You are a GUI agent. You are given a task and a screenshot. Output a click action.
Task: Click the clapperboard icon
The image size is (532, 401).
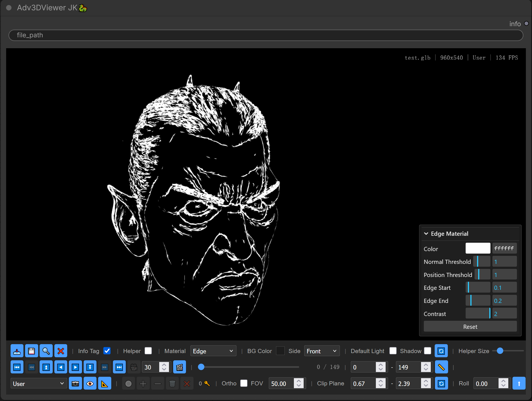(180, 367)
